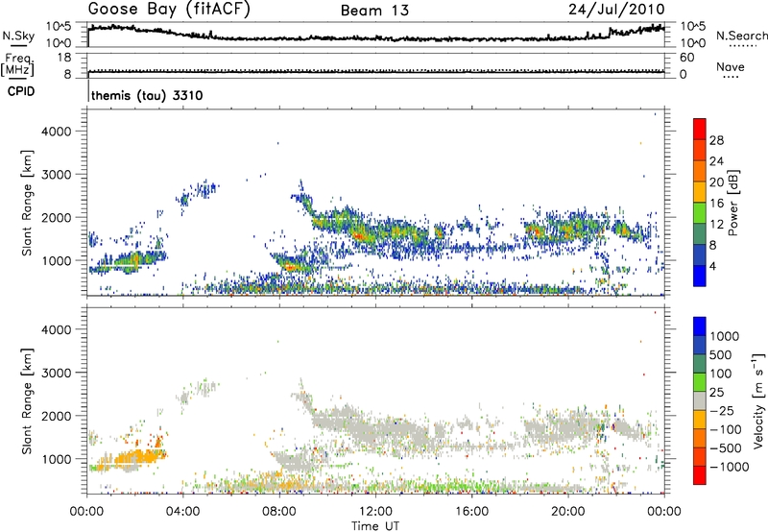The width and height of the screenshot is (768, 532).
Task: Click the '500' label on velocity colorbar
Action: (721, 355)
